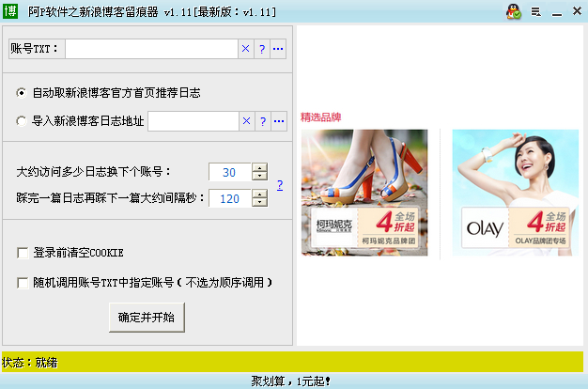Image resolution: width=588 pixels, height=389 pixels.
Task: Click the 踩完一篇日志再踩下一篇大约间隔秒 label
Action: [x=110, y=197]
